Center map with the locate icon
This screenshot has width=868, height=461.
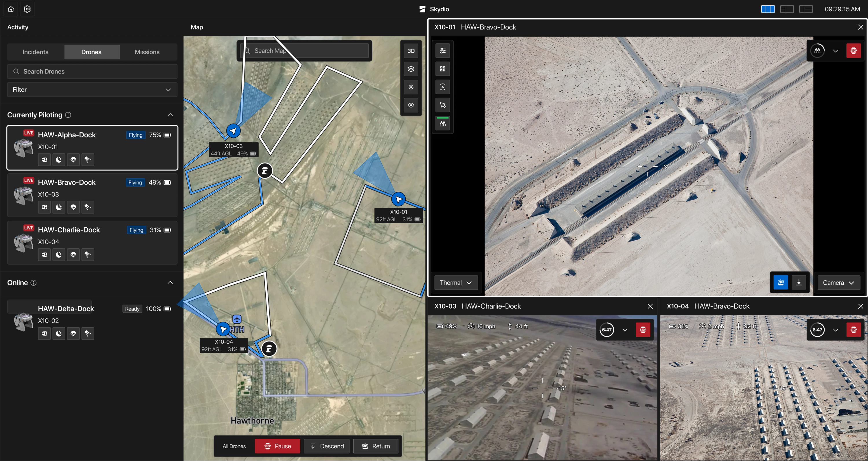(411, 87)
